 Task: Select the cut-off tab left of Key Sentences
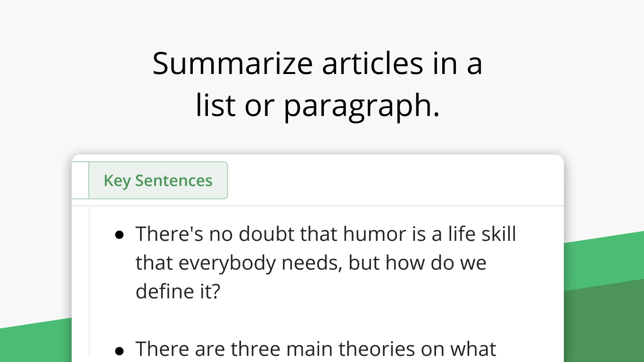click(x=80, y=181)
